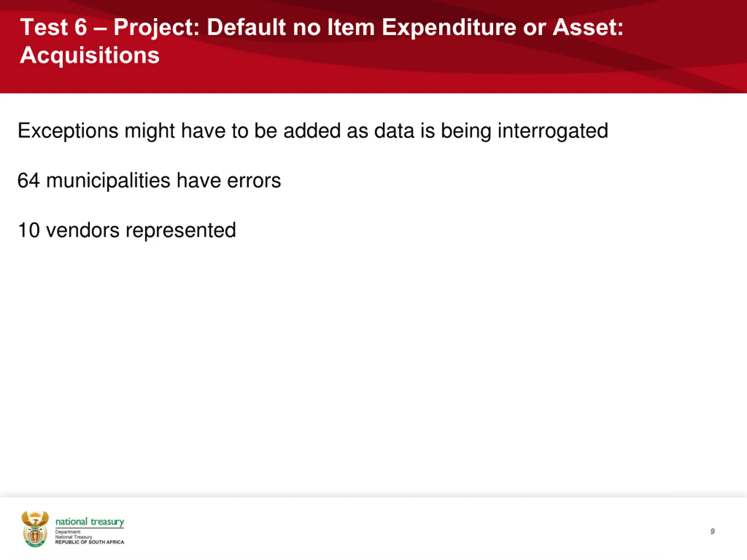Image resolution: width=747 pixels, height=560 pixels.
Task: Click the number '64' in the body text
Action: point(29,180)
